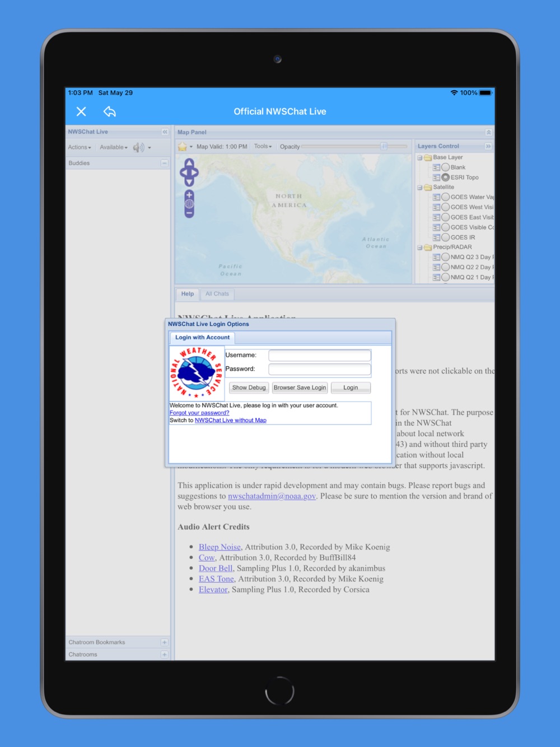This screenshot has height=747, width=560.
Task: Enable the GOES East Visible layer
Action: pos(446,217)
